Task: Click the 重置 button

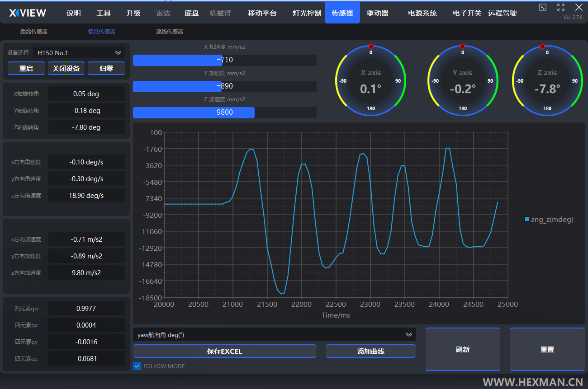Action: pyautogui.click(x=547, y=349)
